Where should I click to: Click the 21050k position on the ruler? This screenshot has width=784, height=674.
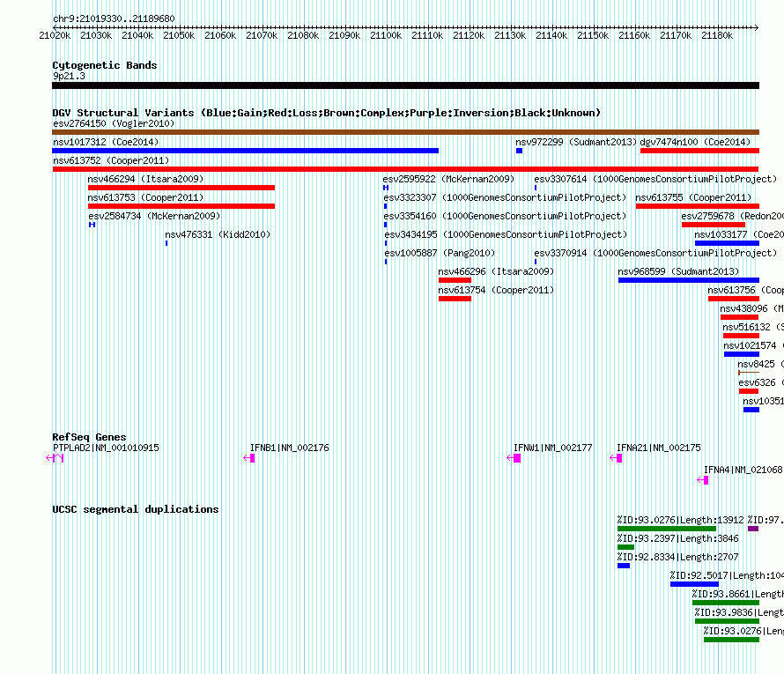[x=179, y=35]
